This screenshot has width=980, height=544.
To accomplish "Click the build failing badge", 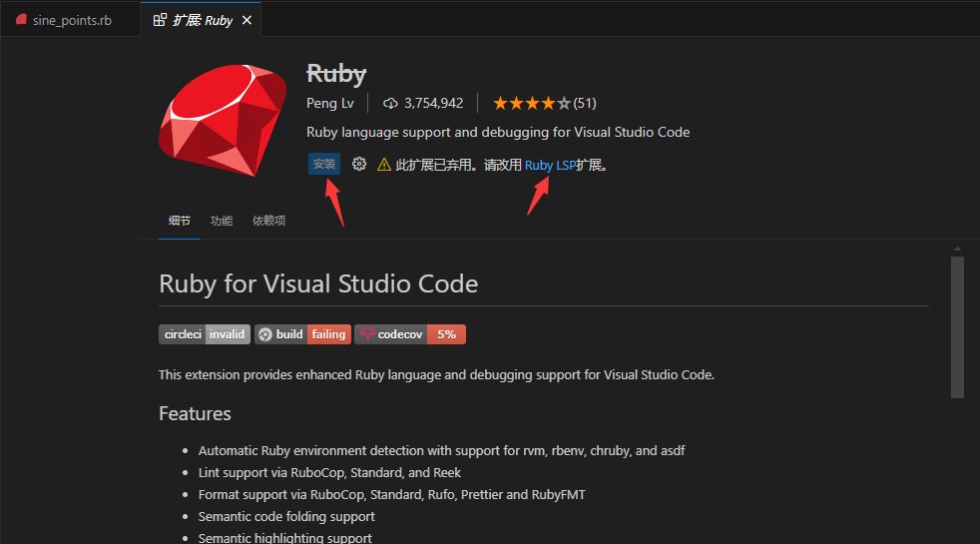I will point(302,334).
